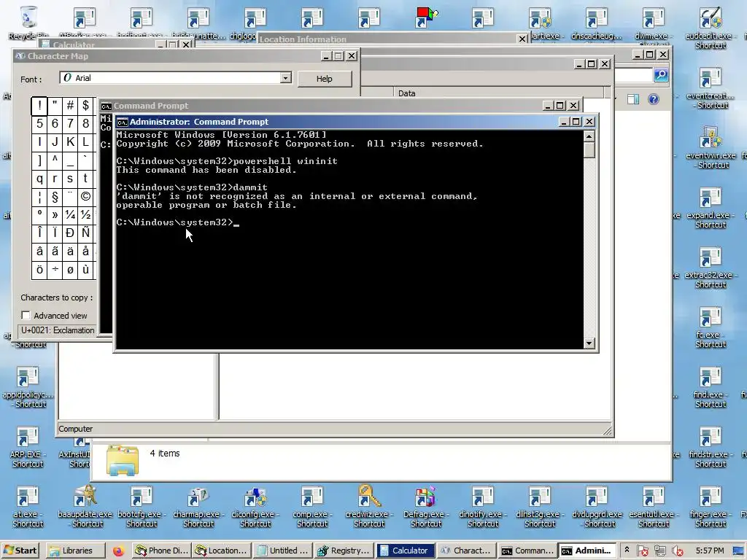Enable Advanced view in Character Map
The width and height of the screenshot is (747, 560).
tap(26, 315)
